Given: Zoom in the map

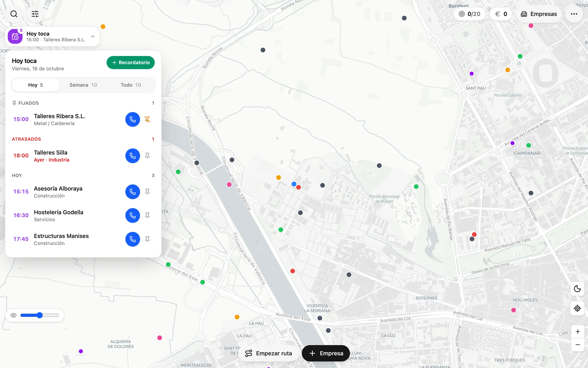Looking at the screenshot, I should pyautogui.click(x=578, y=332).
